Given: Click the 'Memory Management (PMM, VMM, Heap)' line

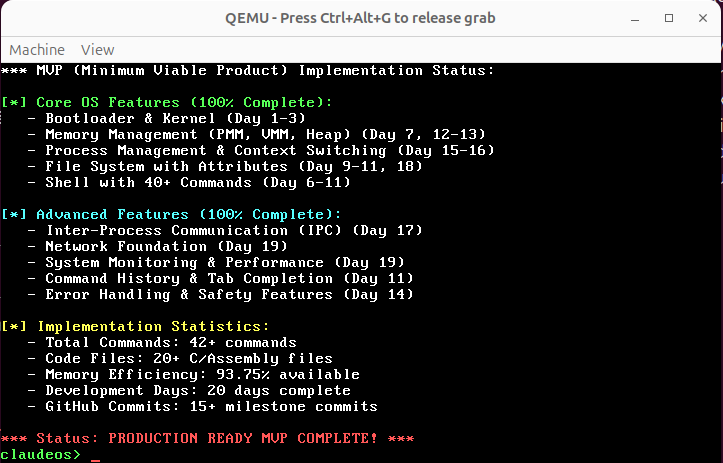Looking at the screenshot, I should [256, 134].
